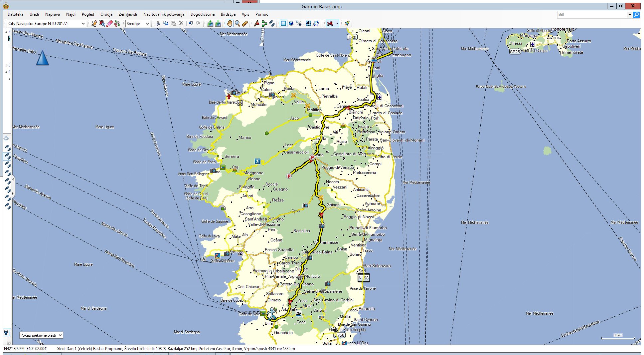Viewport: 644px width, 355px height.
Task: Activate the selection marquee tool
Action: click(102, 23)
